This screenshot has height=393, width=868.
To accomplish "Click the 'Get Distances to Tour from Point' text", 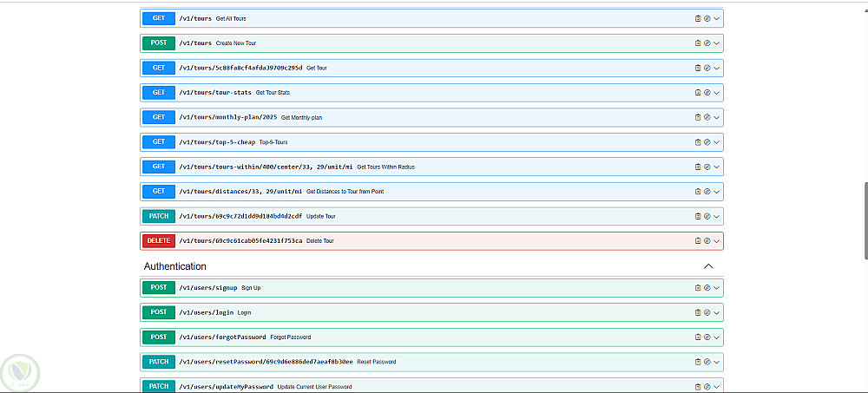I will [x=345, y=192].
